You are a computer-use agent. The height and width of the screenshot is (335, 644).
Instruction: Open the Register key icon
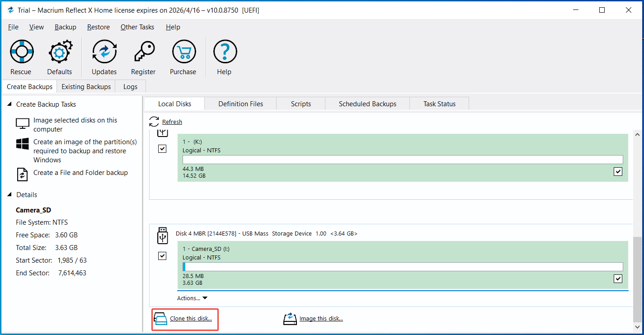pyautogui.click(x=144, y=52)
